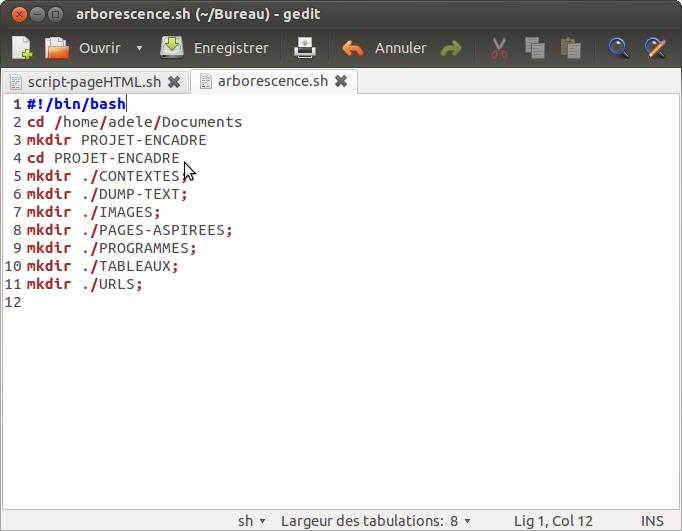
Task: Toggle the INS insert mode indicator
Action: point(652,521)
